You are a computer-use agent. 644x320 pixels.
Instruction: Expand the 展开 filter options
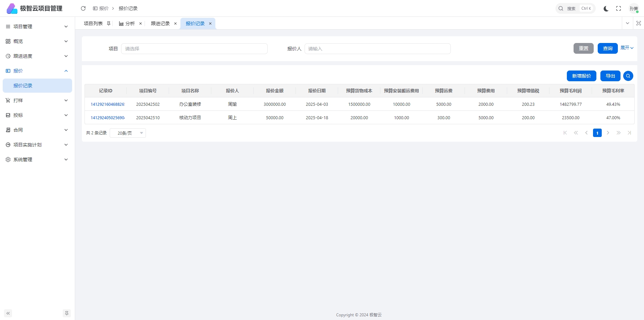pos(627,48)
